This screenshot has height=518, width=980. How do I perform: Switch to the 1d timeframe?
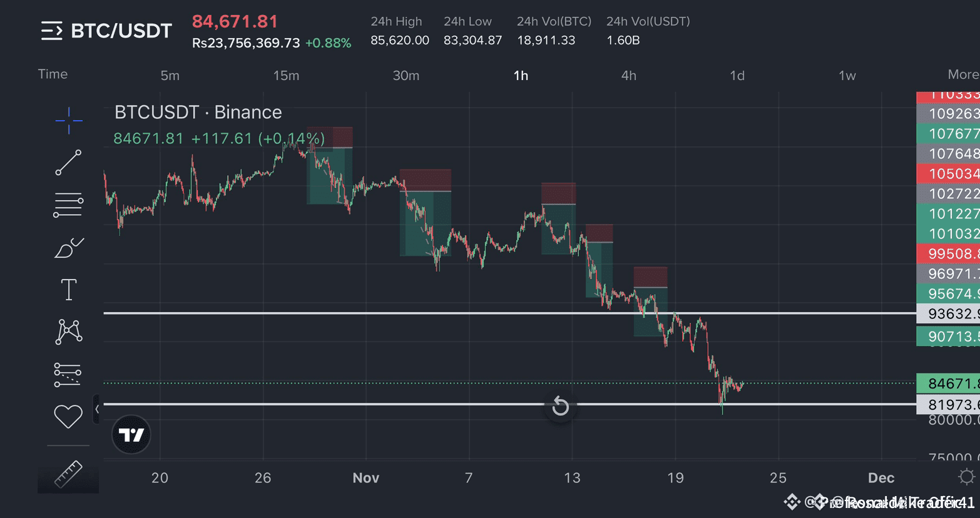tap(737, 76)
